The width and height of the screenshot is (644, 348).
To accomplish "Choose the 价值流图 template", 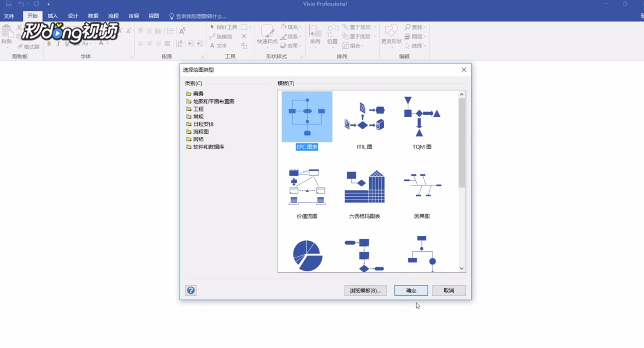I will tap(307, 187).
